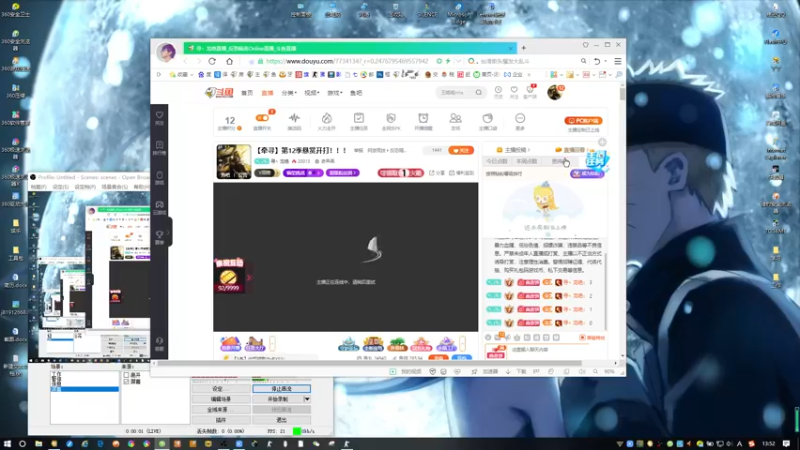
Task: Click edit scene button in OBS
Action: (221, 399)
